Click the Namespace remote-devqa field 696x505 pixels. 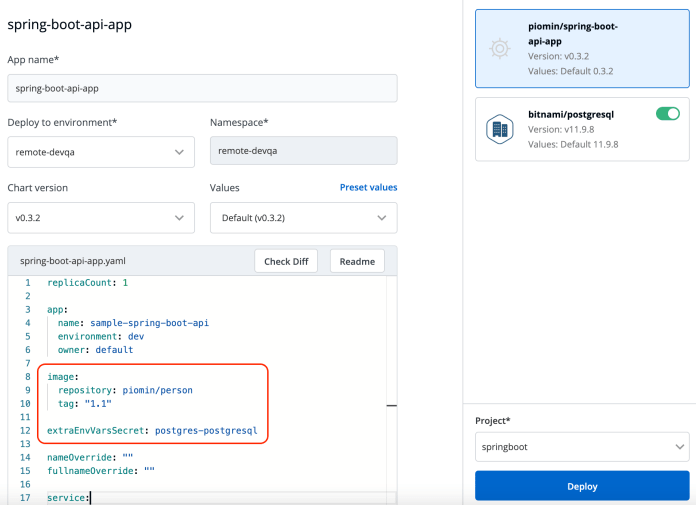point(303,150)
